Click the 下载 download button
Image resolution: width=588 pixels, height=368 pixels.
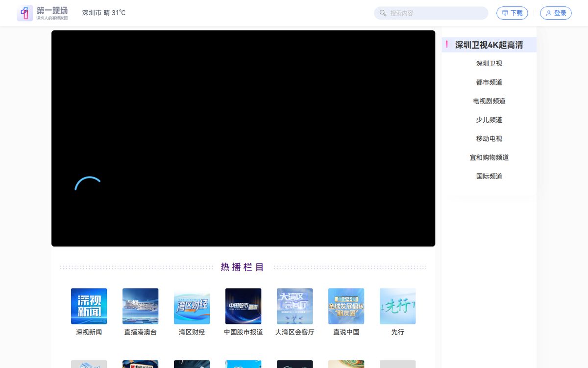[x=512, y=13]
